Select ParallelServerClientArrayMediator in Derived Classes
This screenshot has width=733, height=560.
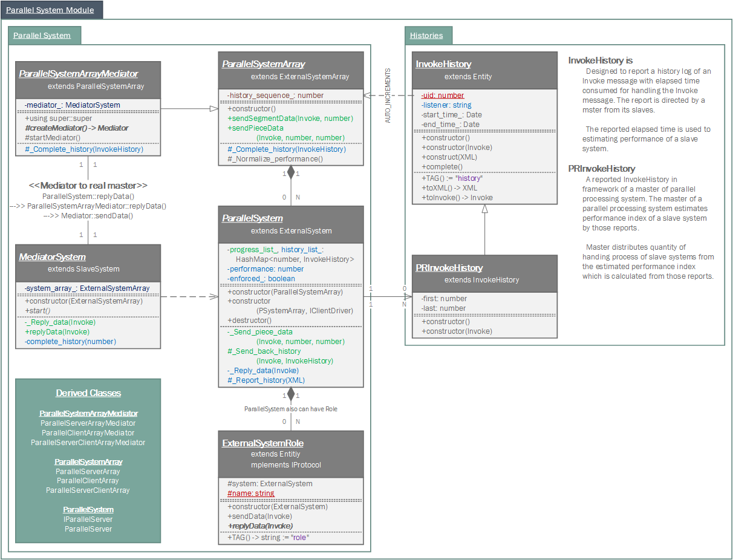88,443
